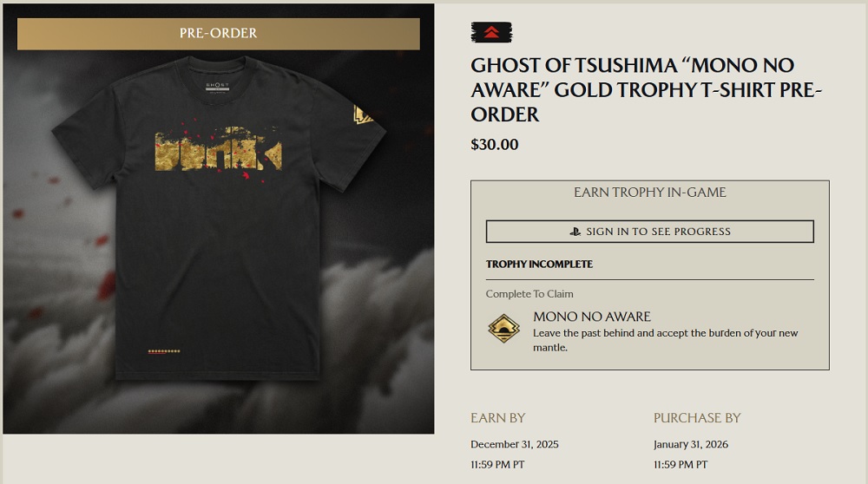Click the $30.00 price text
Image resolution: width=868 pixels, height=484 pixels.
(495, 145)
